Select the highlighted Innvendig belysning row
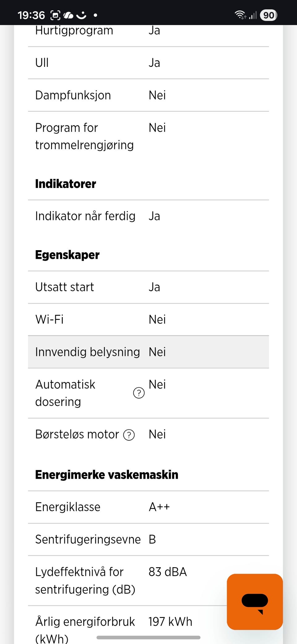This screenshot has width=297, height=644. [x=148, y=352]
